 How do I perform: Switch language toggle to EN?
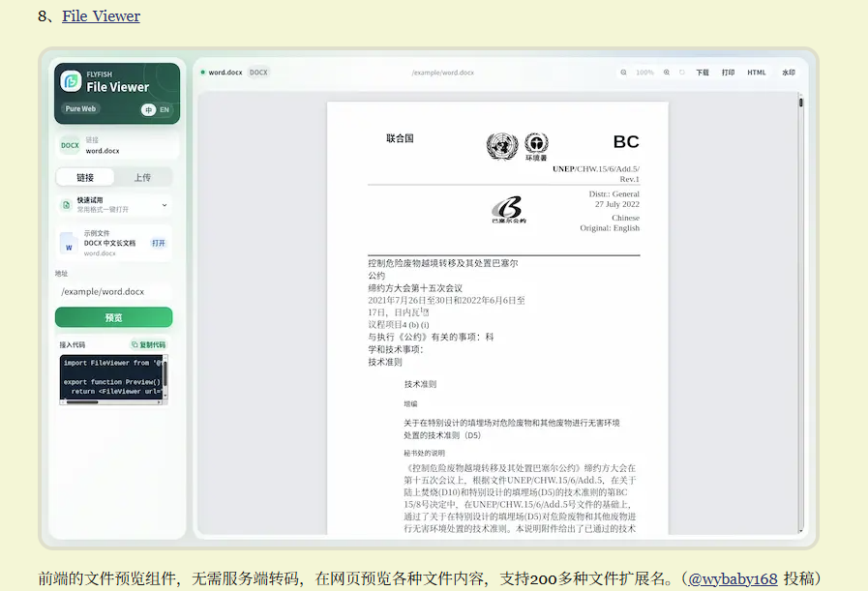[x=165, y=109]
